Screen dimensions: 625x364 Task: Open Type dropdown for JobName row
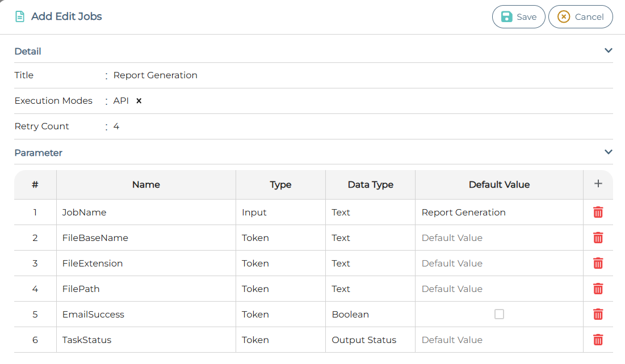tap(280, 212)
